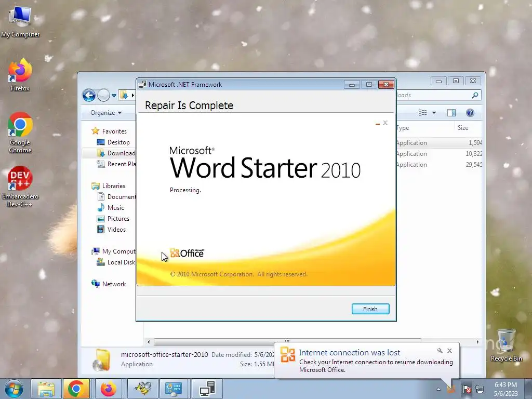The width and height of the screenshot is (532, 399).
Task: Go back in the Explorer window
Action: (89, 96)
